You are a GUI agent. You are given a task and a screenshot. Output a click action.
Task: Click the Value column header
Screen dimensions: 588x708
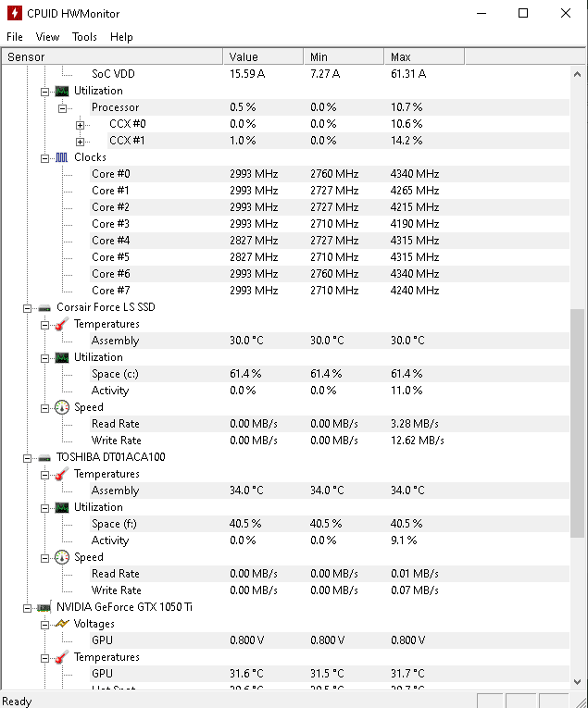pyautogui.click(x=263, y=56)
